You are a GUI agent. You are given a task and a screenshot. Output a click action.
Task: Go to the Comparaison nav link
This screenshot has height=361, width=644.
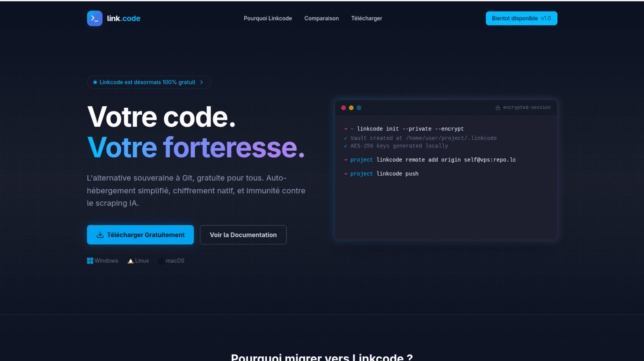point(322,18)
